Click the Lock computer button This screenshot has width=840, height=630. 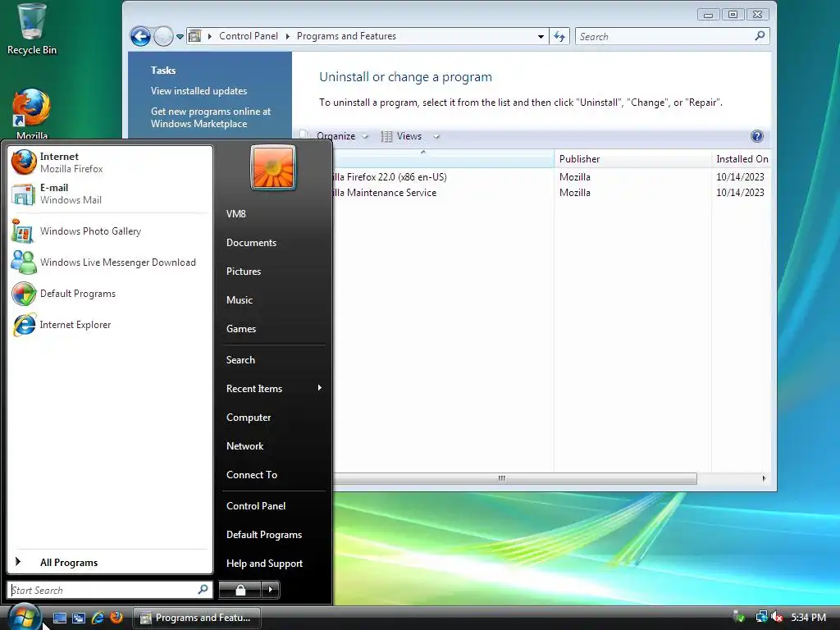[240, 590]
